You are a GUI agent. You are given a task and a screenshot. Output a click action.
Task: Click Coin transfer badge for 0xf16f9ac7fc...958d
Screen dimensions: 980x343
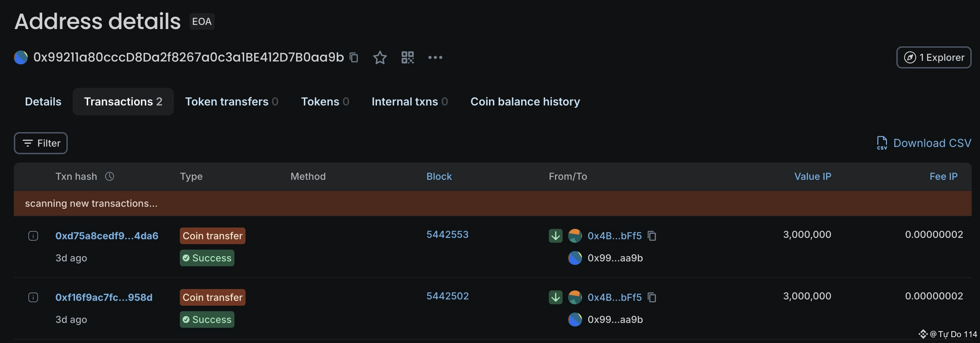pos(212,297)
